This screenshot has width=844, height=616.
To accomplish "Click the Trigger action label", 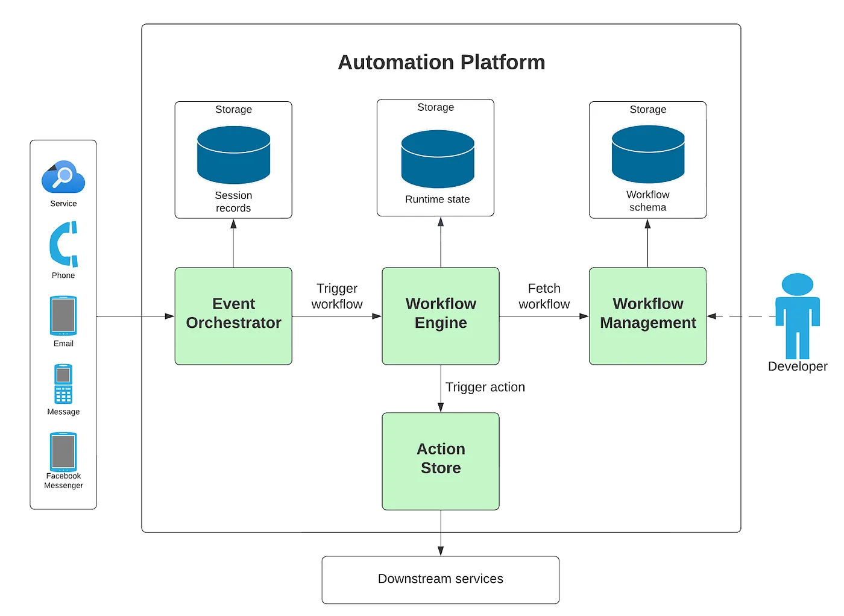I will point(485,387).
